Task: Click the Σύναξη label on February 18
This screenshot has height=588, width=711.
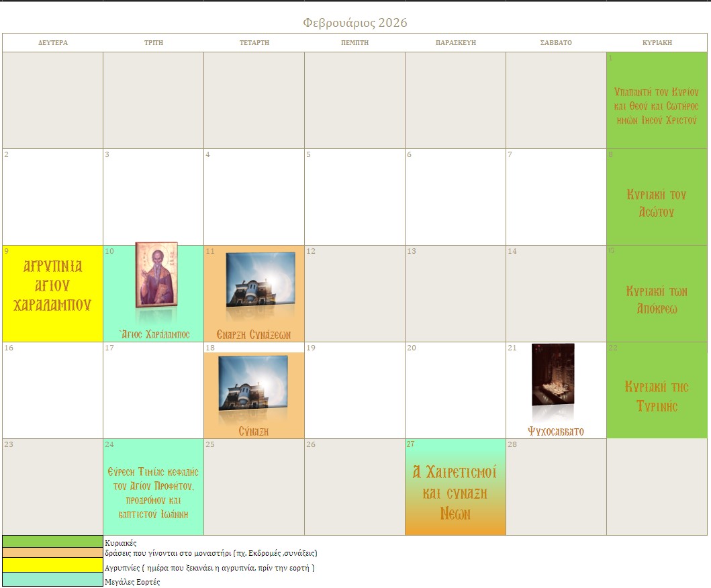Action: [254, 432]
